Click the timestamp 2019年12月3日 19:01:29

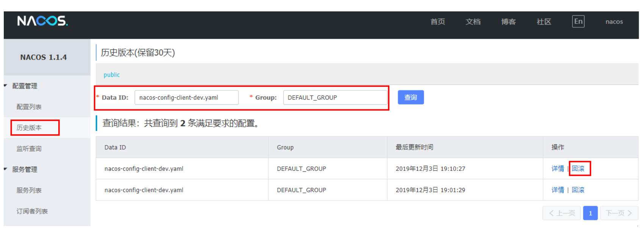[430, 190]
